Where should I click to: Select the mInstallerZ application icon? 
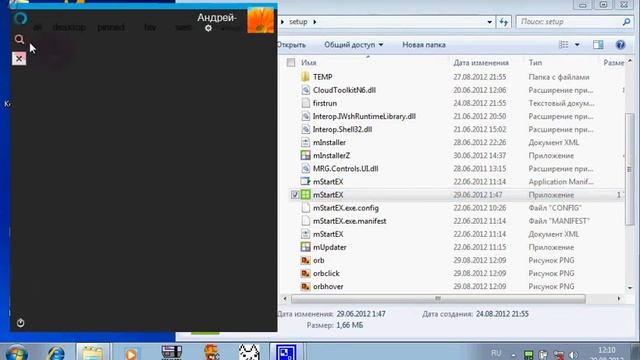305,156
